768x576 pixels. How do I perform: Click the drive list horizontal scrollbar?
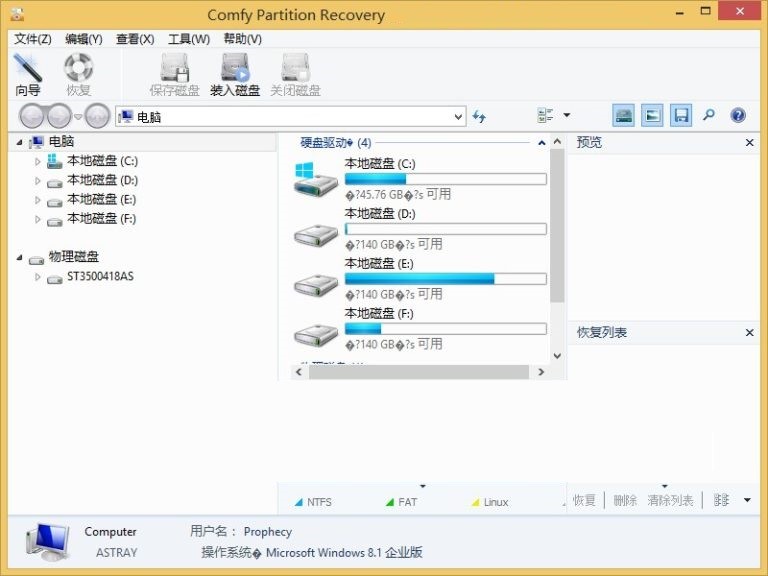(419, 372)
